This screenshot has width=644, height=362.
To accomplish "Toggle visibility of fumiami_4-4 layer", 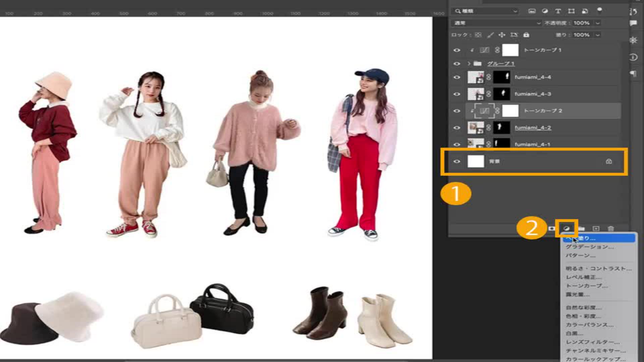I will 457,77.
